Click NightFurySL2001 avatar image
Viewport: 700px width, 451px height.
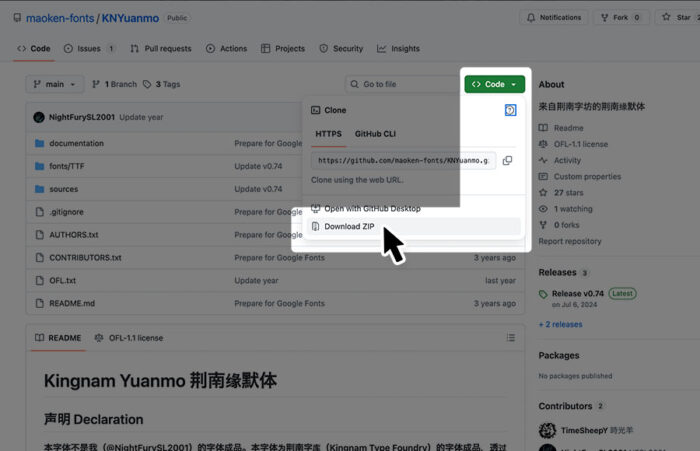39,117
